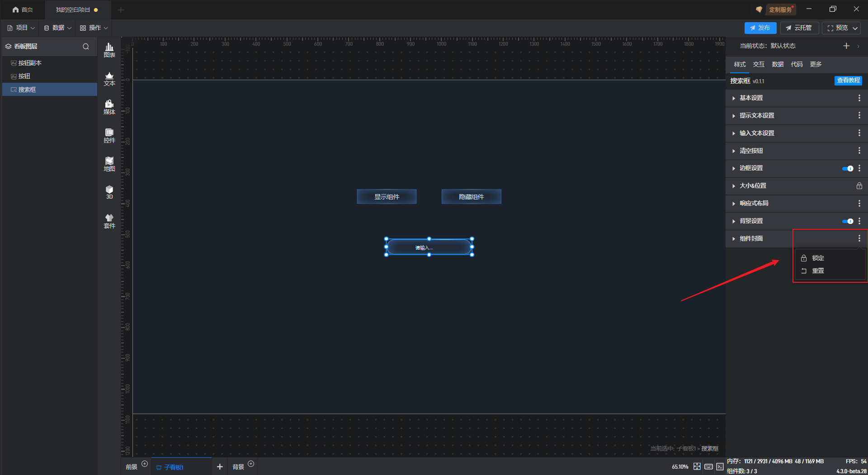The image size is (868, 475).
Task: Open the console icon in status bar
Action: [x=720, y=466]
